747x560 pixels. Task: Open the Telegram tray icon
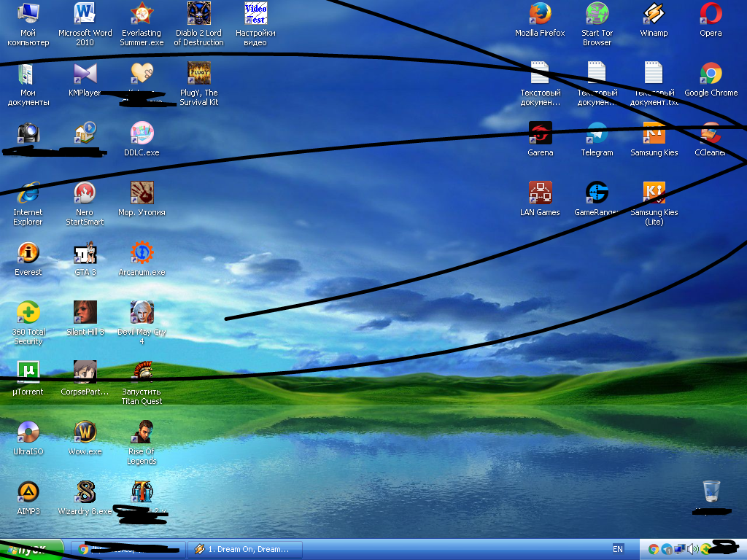[667, 550]
